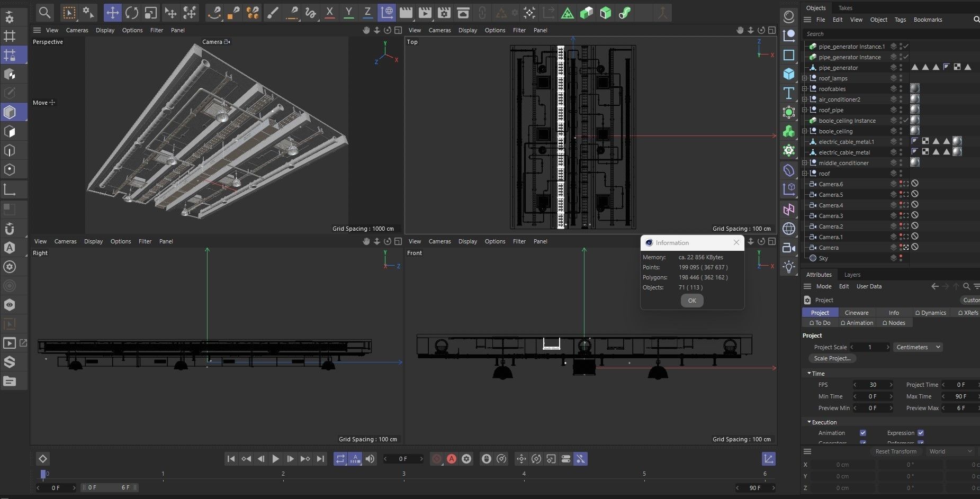Add a cube primitive from side palette

pos(789,74)
